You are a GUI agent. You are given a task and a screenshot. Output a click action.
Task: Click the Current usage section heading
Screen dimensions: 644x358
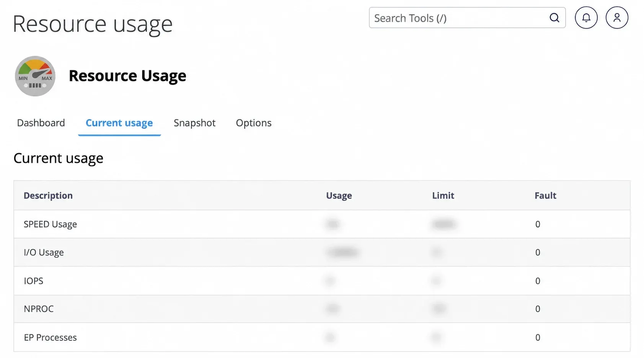58,159
